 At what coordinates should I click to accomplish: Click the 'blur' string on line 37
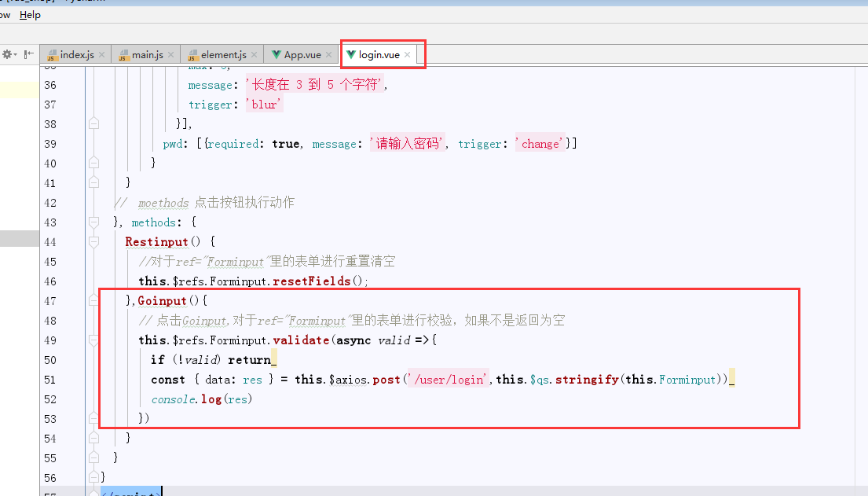coord(265,105)
